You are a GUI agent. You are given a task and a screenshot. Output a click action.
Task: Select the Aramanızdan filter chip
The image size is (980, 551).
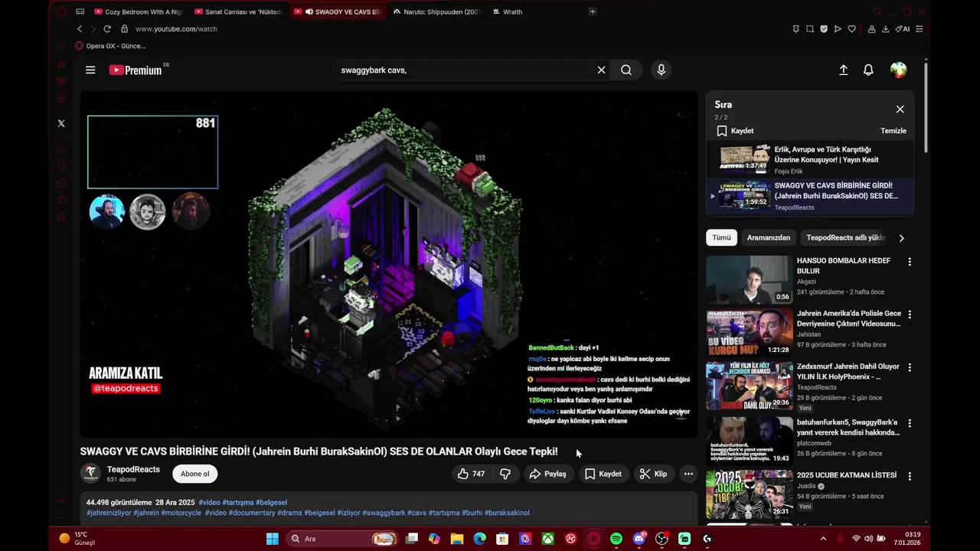[768, 238]
